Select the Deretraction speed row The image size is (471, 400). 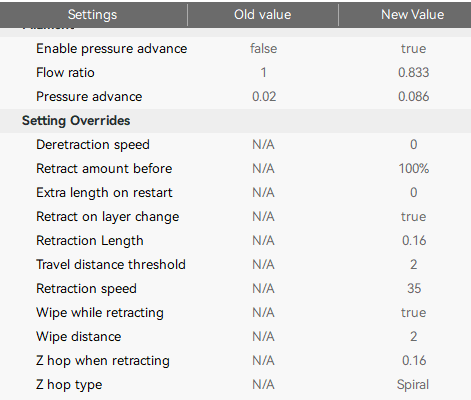point(235,145)
